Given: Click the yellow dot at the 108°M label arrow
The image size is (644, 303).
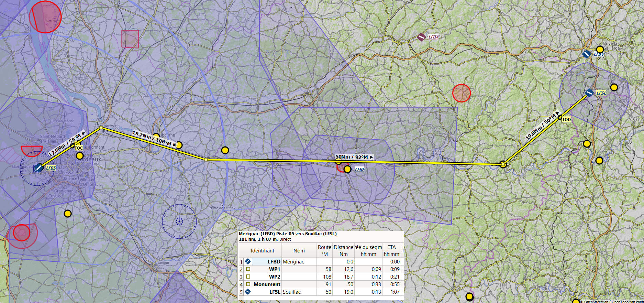Looking at the screenshot, I should (x=179, y=145).
